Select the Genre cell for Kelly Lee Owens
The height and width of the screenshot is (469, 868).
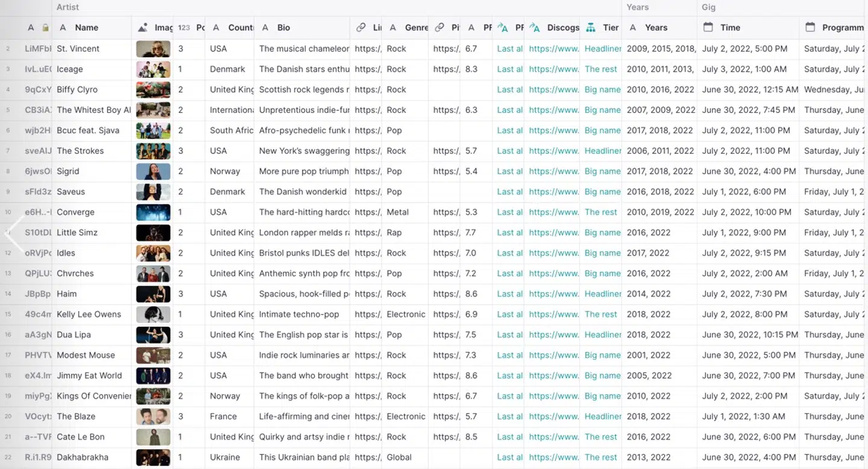(x=406, y=314)
